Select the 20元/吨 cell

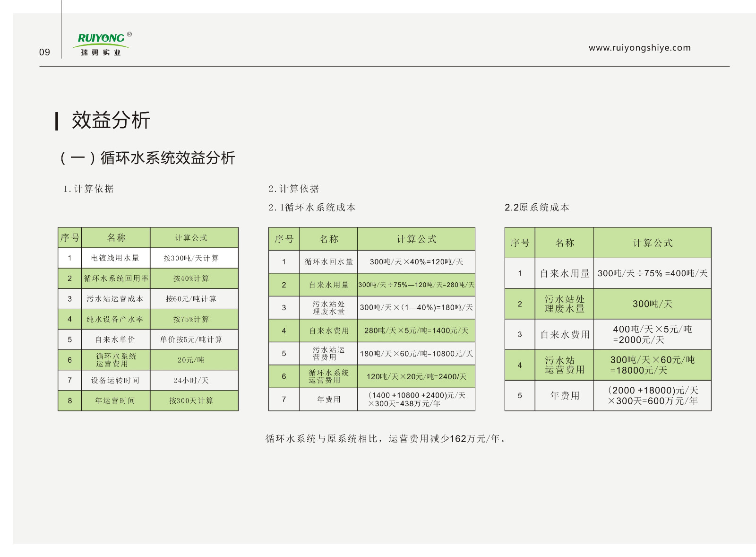pos(194,360)
